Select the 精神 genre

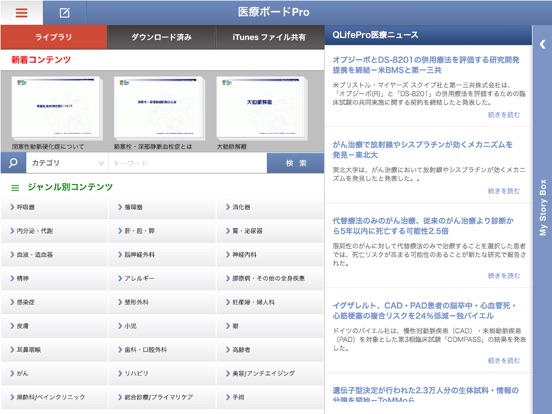(54, 278)
